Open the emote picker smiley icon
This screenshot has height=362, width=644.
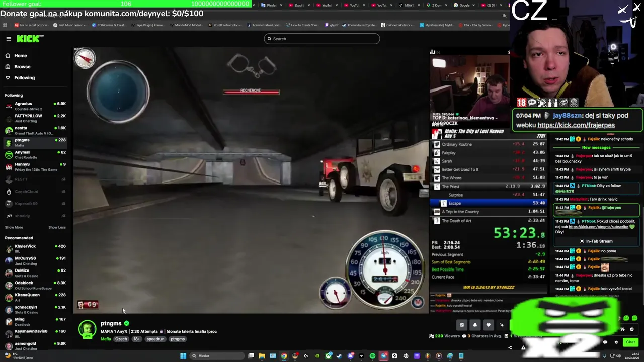click(632, 329)
